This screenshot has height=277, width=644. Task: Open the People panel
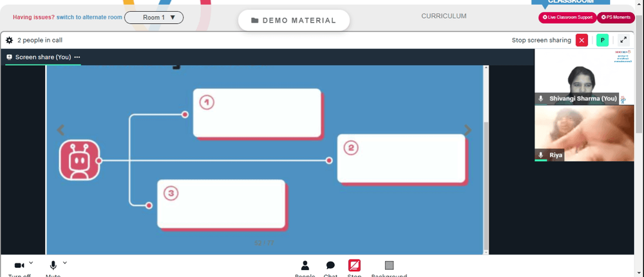point(305,266)
